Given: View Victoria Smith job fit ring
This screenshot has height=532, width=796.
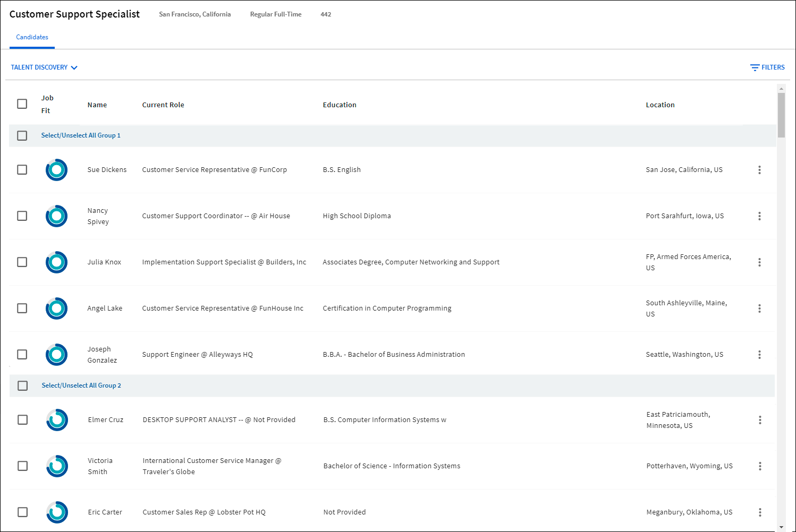Looking at the screenshot, I should pos(57,466).
